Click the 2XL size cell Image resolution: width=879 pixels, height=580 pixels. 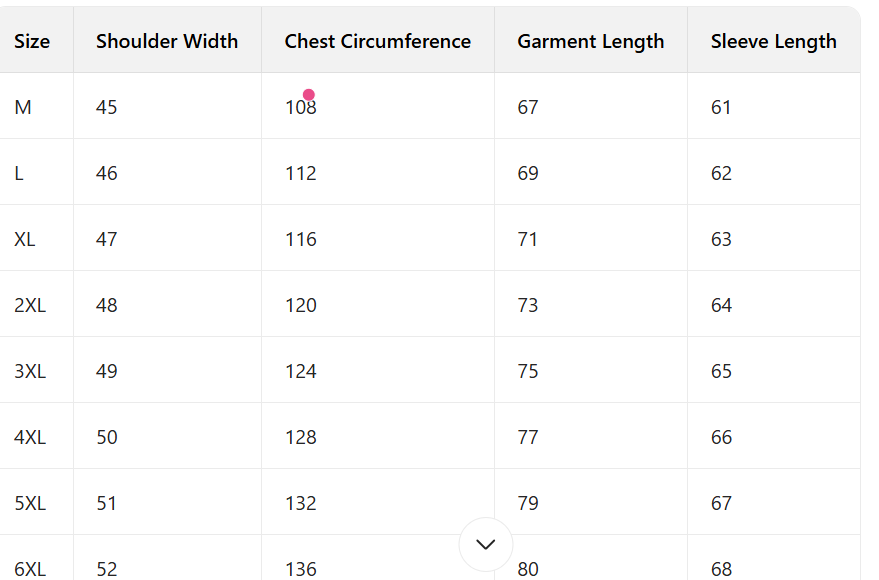(x=30, y=305)
